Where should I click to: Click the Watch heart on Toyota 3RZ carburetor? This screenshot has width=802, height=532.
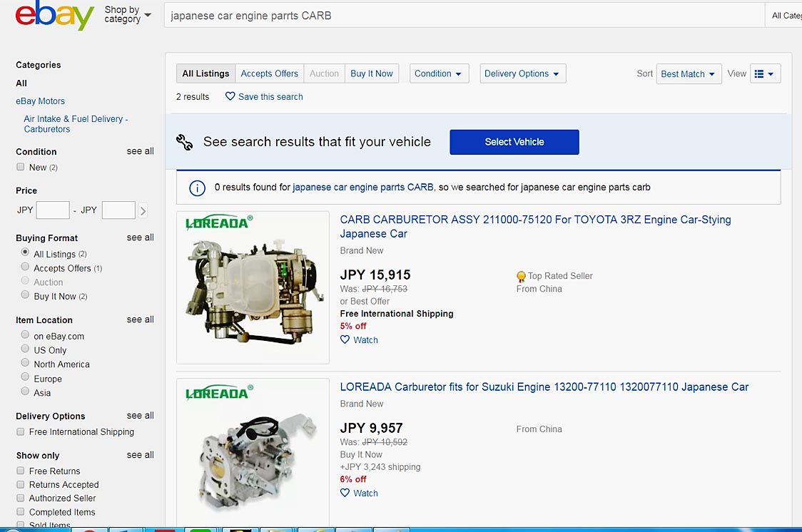[x=345, y=340]
